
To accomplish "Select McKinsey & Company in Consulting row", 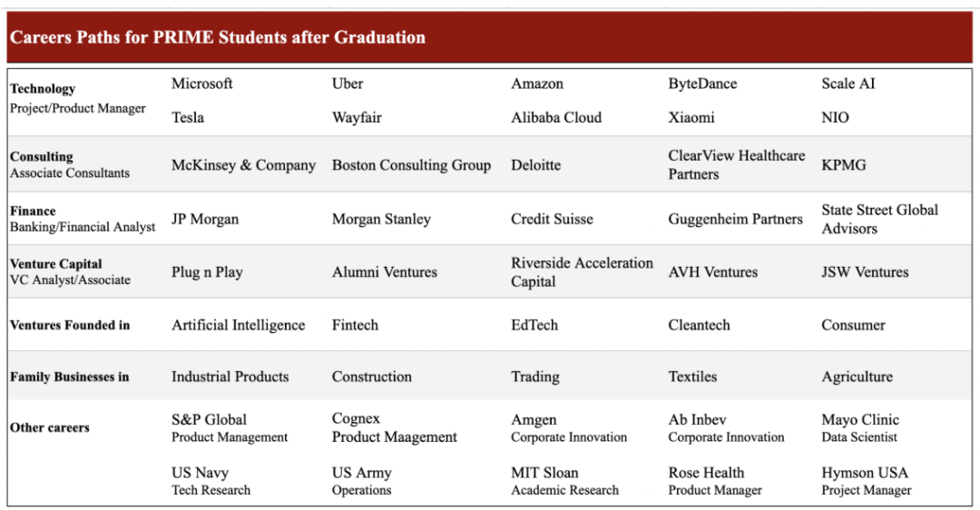I will pyautogui.click(x=243, y=165).
